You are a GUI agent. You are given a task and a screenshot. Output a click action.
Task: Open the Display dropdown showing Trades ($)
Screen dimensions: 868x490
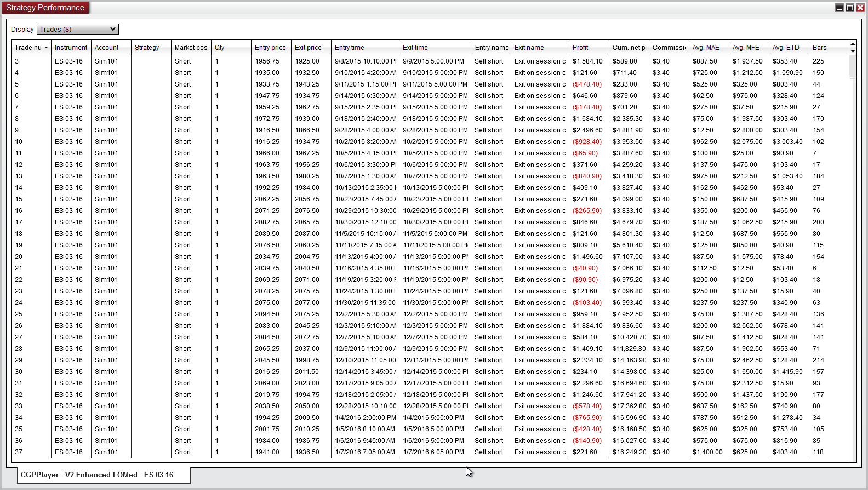[x=78, y=30]
